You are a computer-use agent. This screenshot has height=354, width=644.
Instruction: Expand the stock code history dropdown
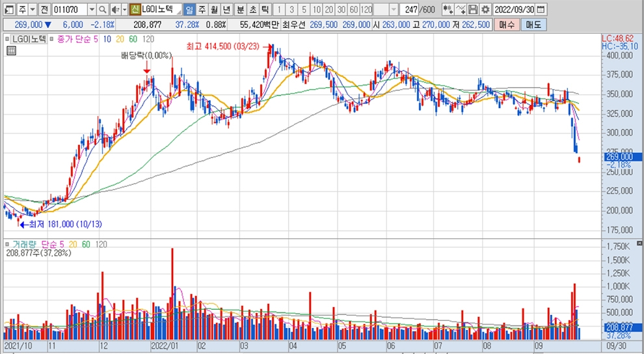tap(92, 9)
